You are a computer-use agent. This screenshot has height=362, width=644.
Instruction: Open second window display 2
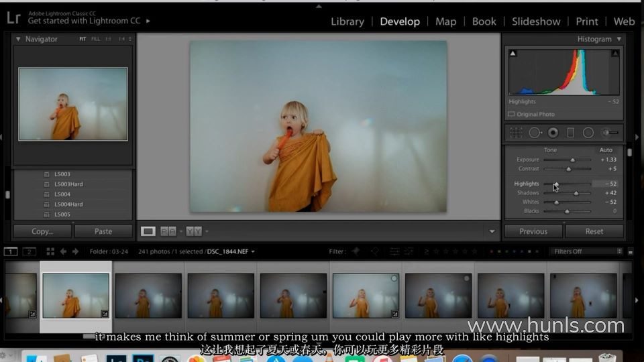(29, 251)
